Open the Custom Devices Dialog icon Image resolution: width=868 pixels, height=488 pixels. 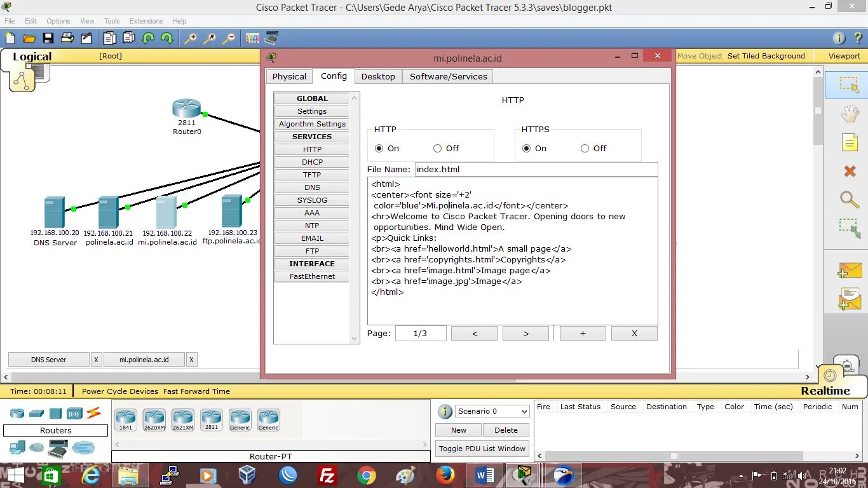[271, 38]
